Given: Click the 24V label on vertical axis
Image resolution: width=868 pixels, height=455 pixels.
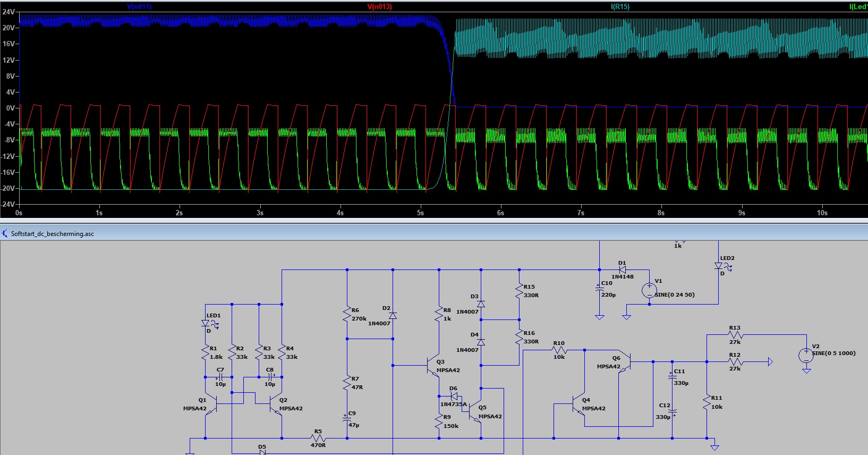Looking at the screenshot, I should tap(8, 12).
